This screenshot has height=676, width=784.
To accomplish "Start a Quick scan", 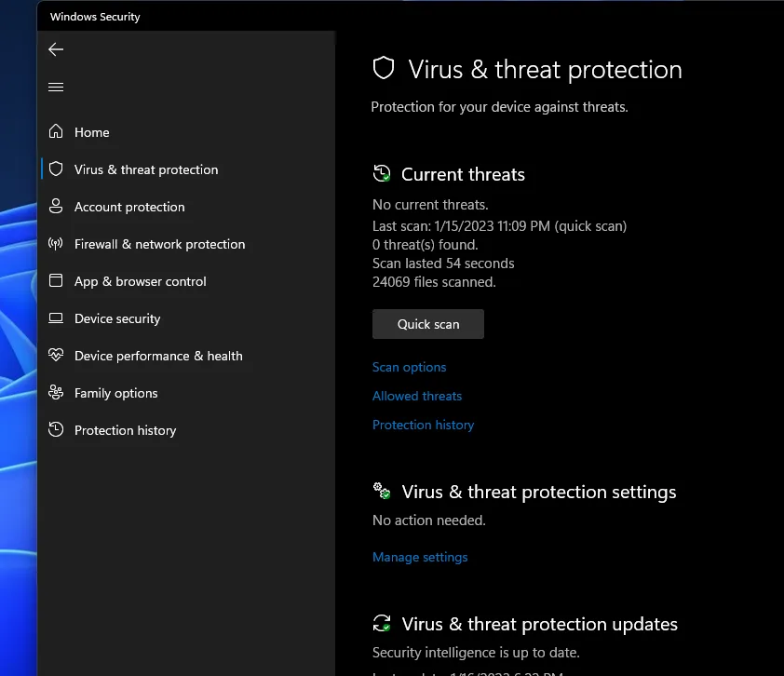I will [x=427, y=324].
